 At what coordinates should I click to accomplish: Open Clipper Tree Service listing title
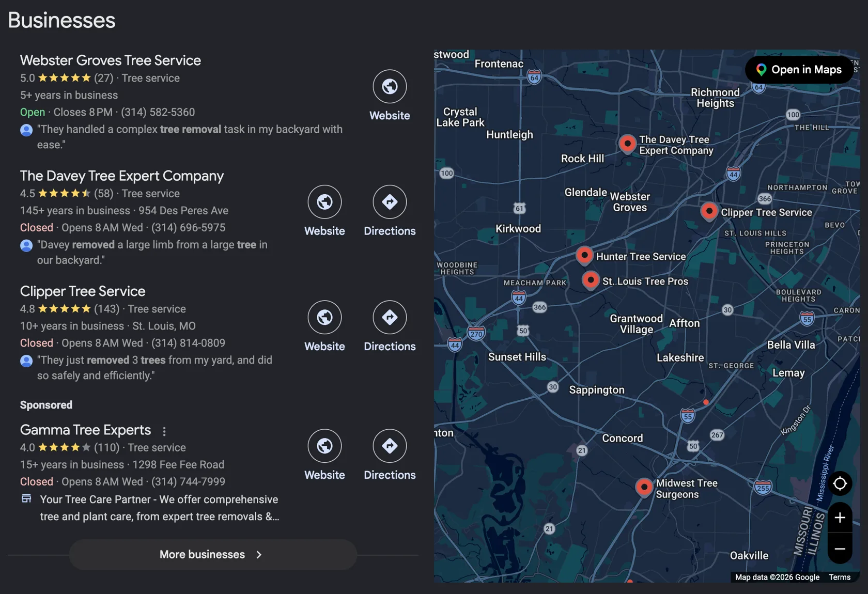tap(83, 291)
